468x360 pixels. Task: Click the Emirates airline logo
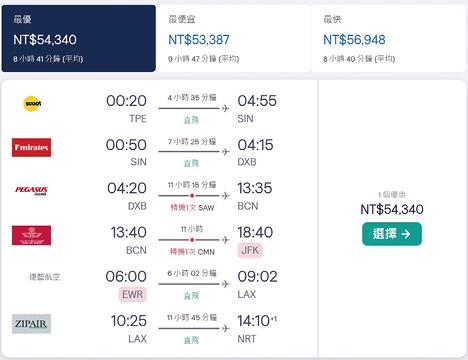coord(31,147)
